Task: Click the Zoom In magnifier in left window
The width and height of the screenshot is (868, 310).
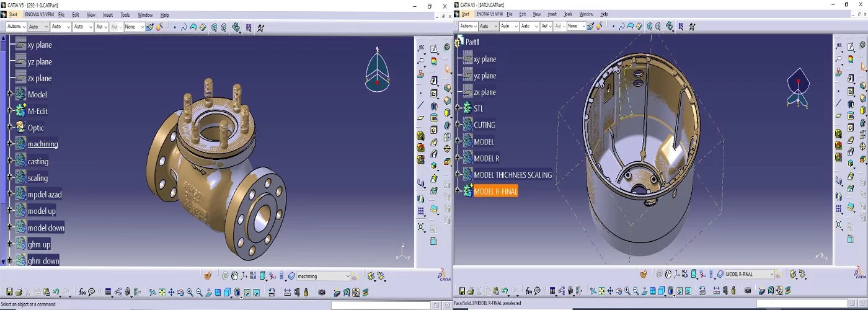Action: coord(190,292)
